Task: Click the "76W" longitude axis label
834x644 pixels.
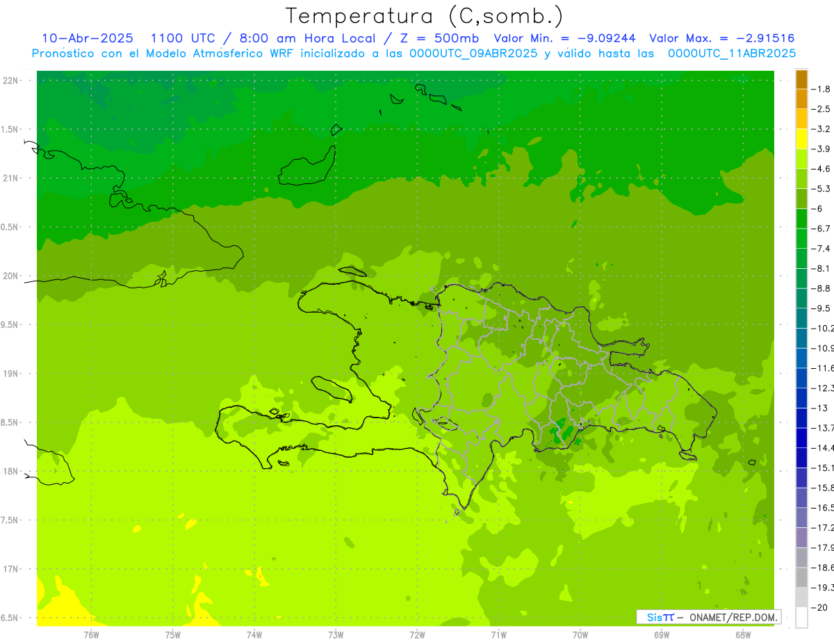Action: pyautogui.click(x=91, y=635)
